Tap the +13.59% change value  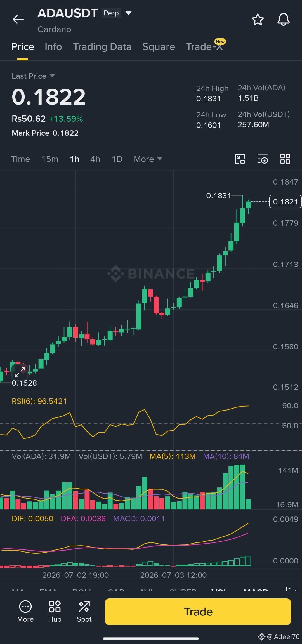click(x=66, y=119)
